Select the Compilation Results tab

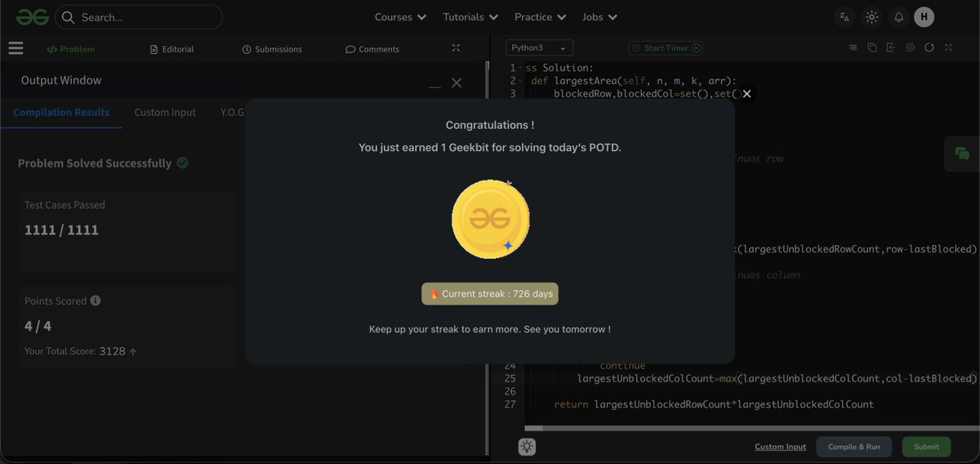tap(61, 112)
